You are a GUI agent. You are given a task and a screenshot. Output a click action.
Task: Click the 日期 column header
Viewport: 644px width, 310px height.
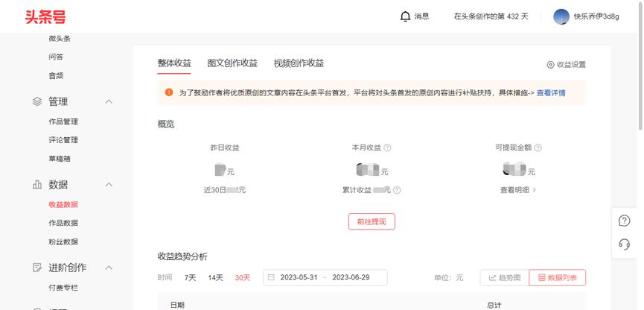(x=177, y=305)
